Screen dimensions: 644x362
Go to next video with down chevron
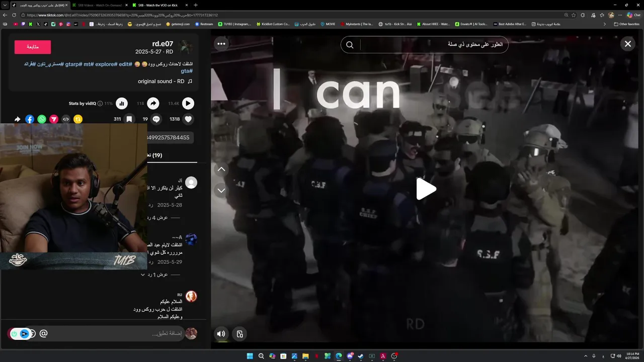click(x=221, y=191)
